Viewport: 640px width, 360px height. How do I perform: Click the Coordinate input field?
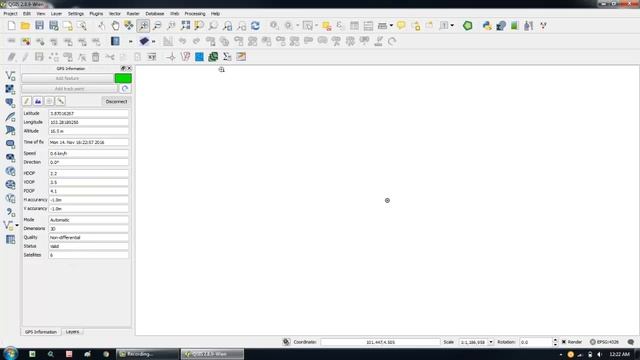380,342
